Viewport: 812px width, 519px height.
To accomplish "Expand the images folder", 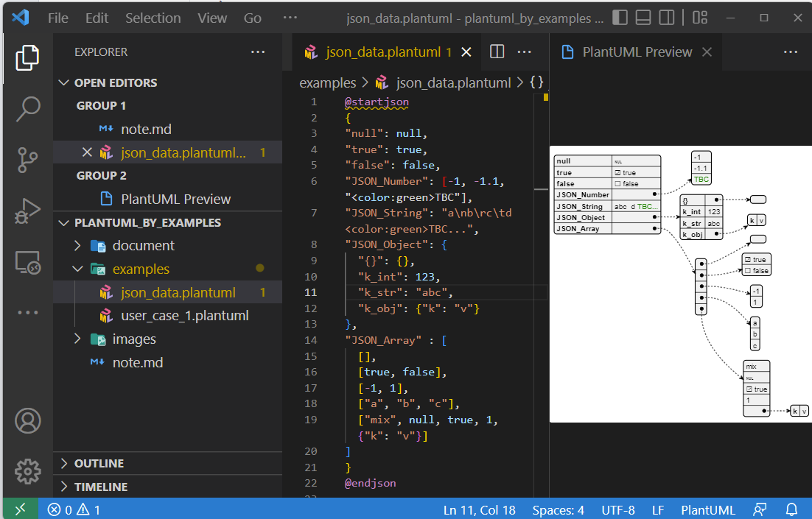I will (167, 339).
